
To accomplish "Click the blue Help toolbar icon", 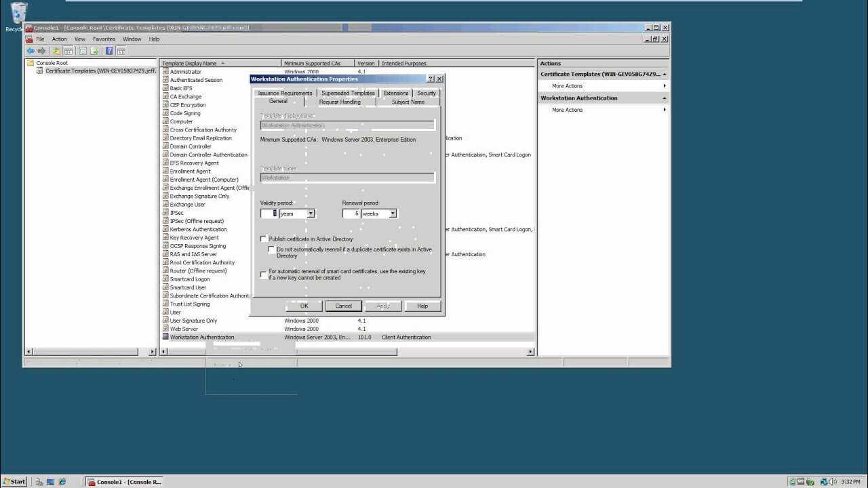I will point(109,51).
